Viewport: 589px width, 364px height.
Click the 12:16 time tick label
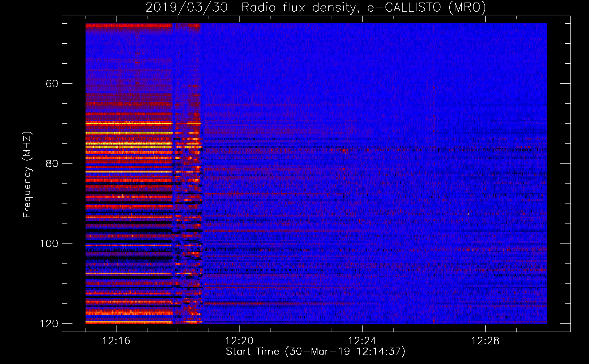coord(116,341)
